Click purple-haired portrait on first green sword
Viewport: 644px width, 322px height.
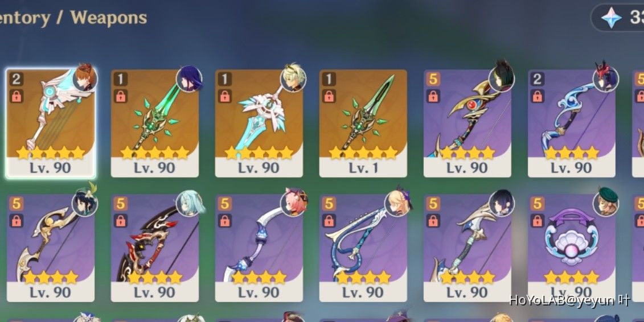pos(190,79)
